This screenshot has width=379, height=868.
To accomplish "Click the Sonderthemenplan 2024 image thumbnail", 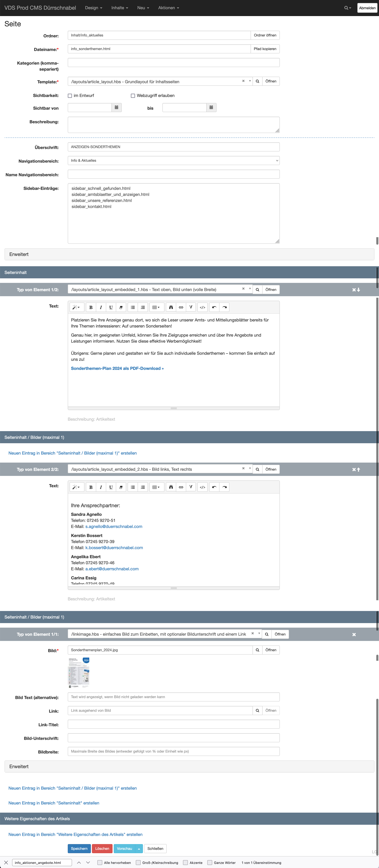I will 79,673.
